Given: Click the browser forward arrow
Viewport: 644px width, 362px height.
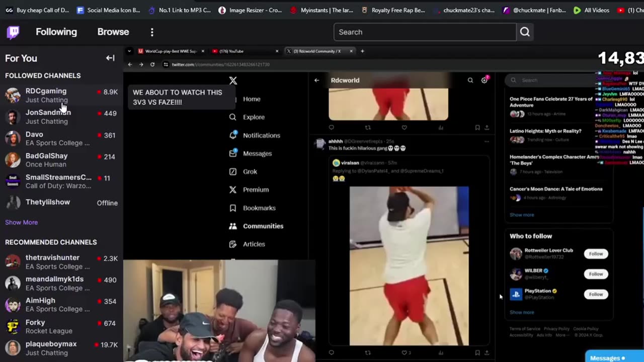Looking at the screenshot, I should point(141,64).
